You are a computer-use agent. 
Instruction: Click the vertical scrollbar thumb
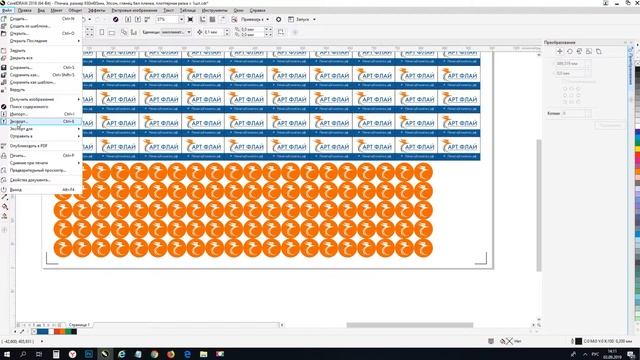539,205
